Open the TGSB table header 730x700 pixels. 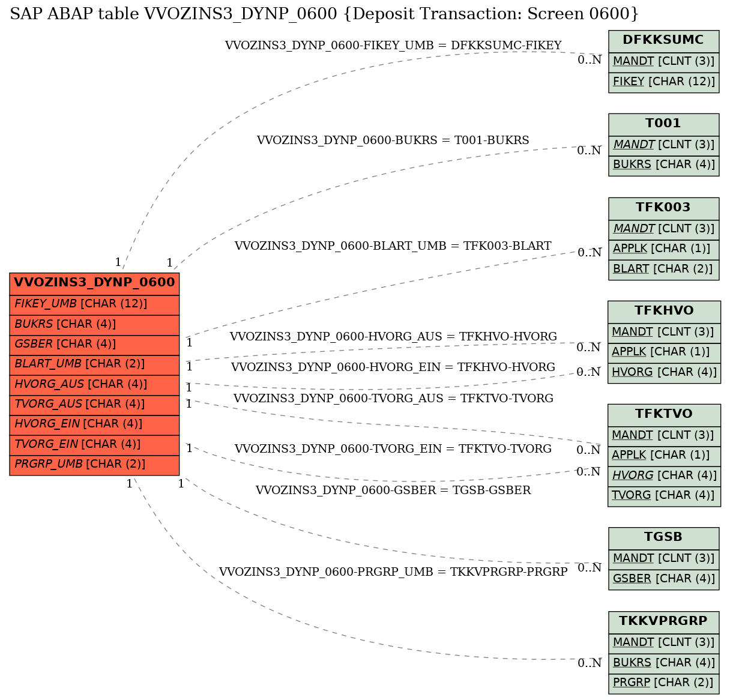tap(663, 537)
